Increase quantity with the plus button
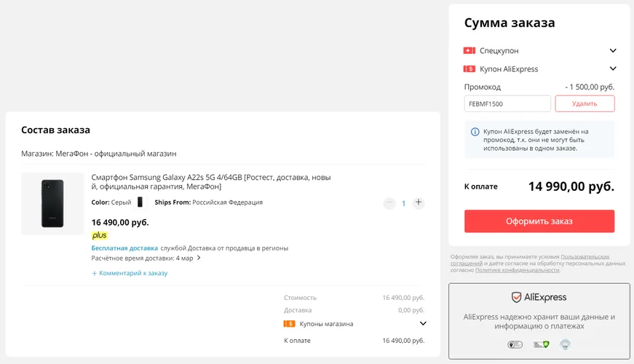 pyautogui.click(x=419, y=202)
